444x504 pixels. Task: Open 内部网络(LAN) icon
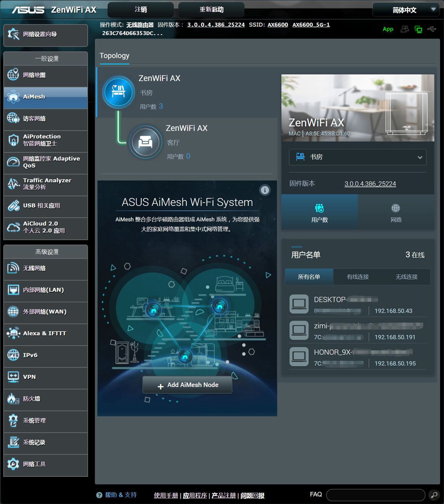pyautogui.click(x=13, y=290)
